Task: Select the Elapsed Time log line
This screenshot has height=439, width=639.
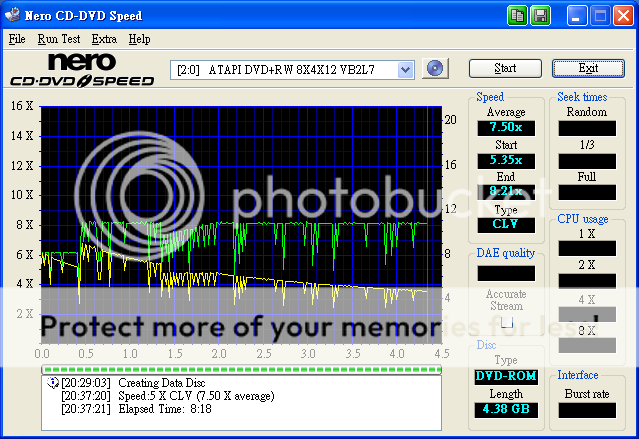Action: pos(164,408)
